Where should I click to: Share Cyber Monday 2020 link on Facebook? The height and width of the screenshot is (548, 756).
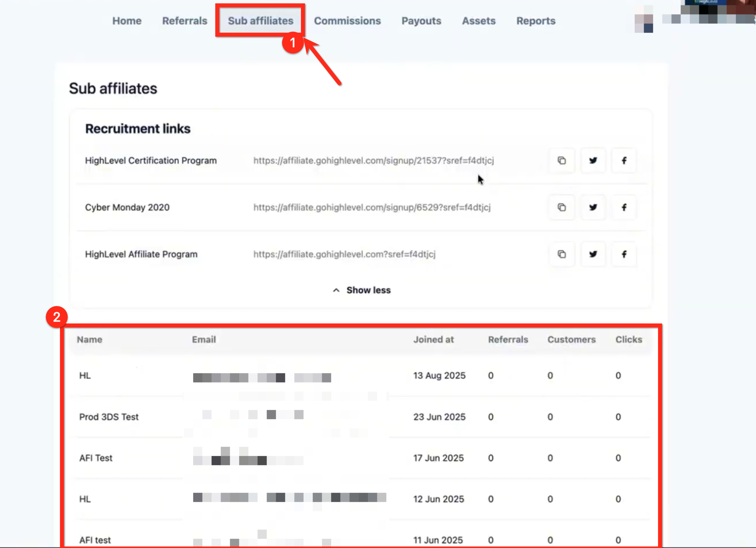624,207
